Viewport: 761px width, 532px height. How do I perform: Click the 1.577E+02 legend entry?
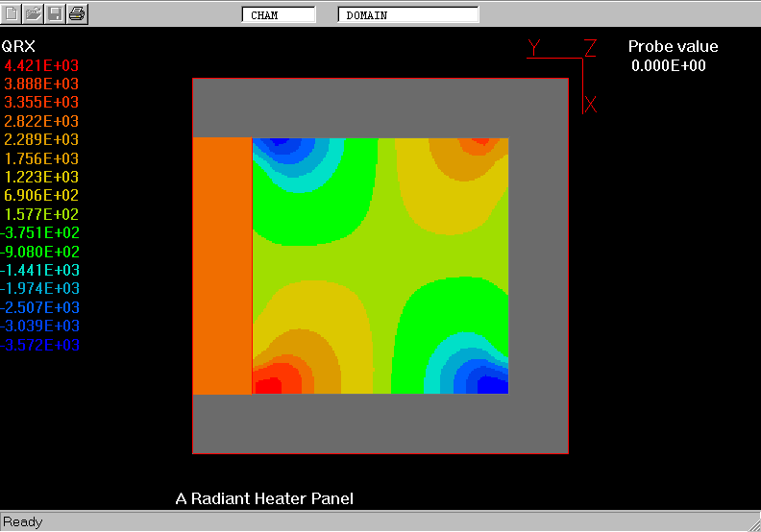pyautogui.click(x=41, y=214)
